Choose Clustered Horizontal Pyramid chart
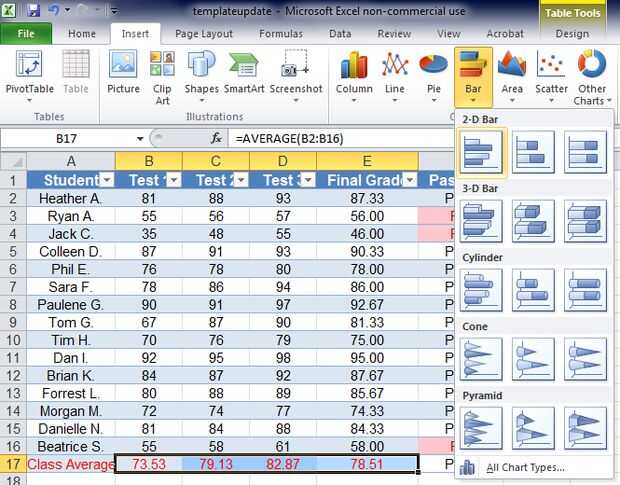The width and height of the screenshot is (620, 485). (481, 428)
